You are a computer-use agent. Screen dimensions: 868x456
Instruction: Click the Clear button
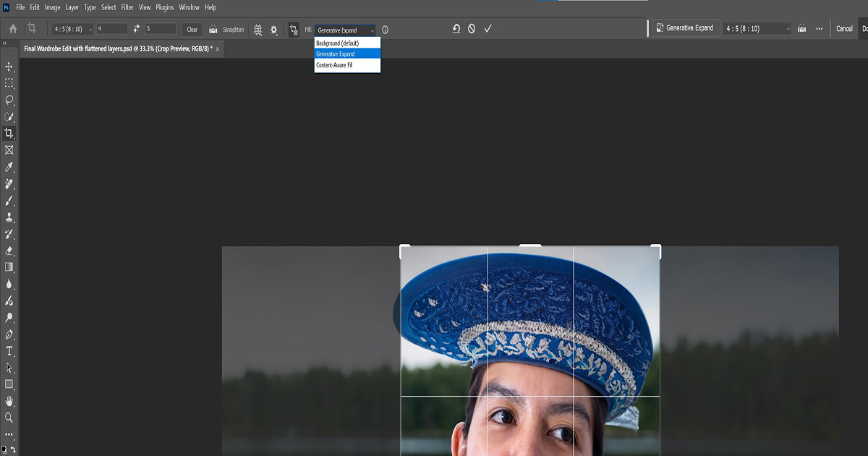point(192,30)
